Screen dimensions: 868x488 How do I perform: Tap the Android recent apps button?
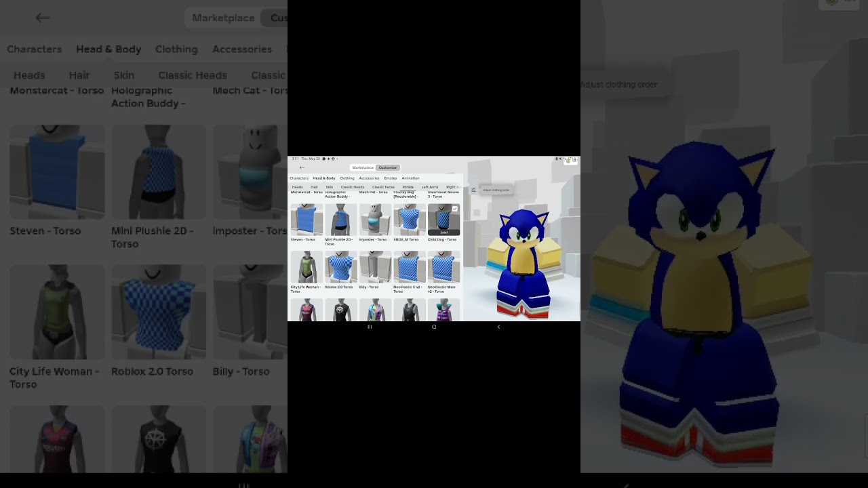tap(370, 327)
